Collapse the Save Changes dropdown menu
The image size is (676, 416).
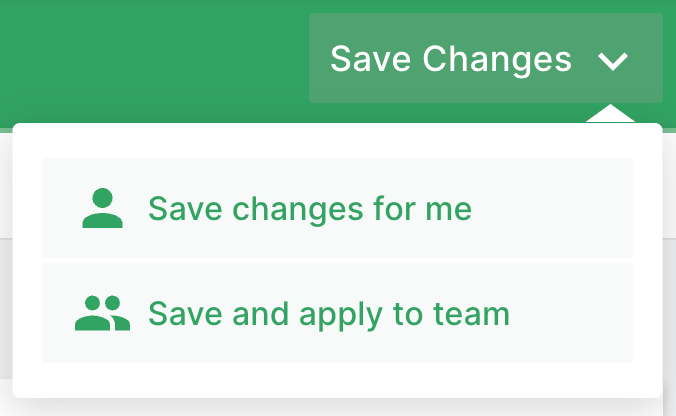pos(613,61)
